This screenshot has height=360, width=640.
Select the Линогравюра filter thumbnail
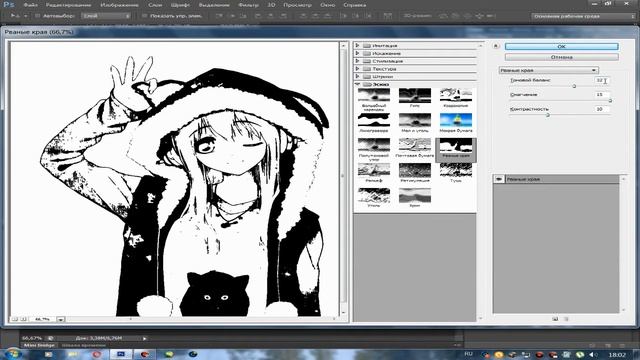374,121
